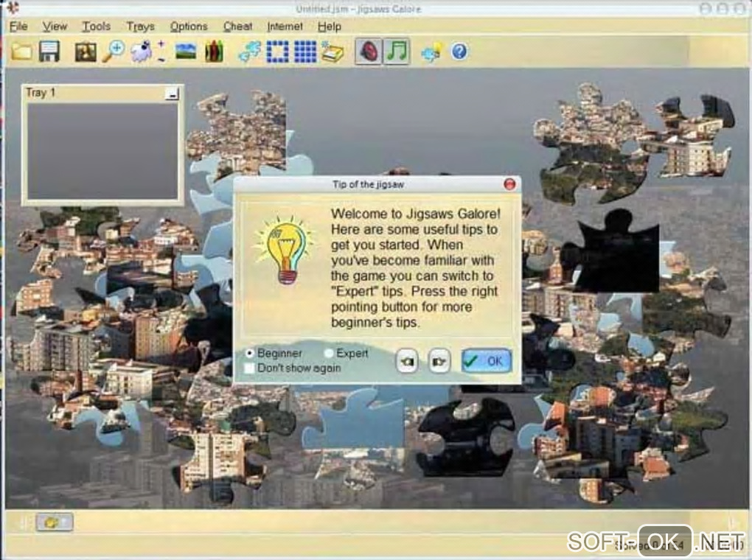Arrange all pieces with the filled grid icon
Screen dimensions: 752x560
pyautogui.click(x=305, y=52)
